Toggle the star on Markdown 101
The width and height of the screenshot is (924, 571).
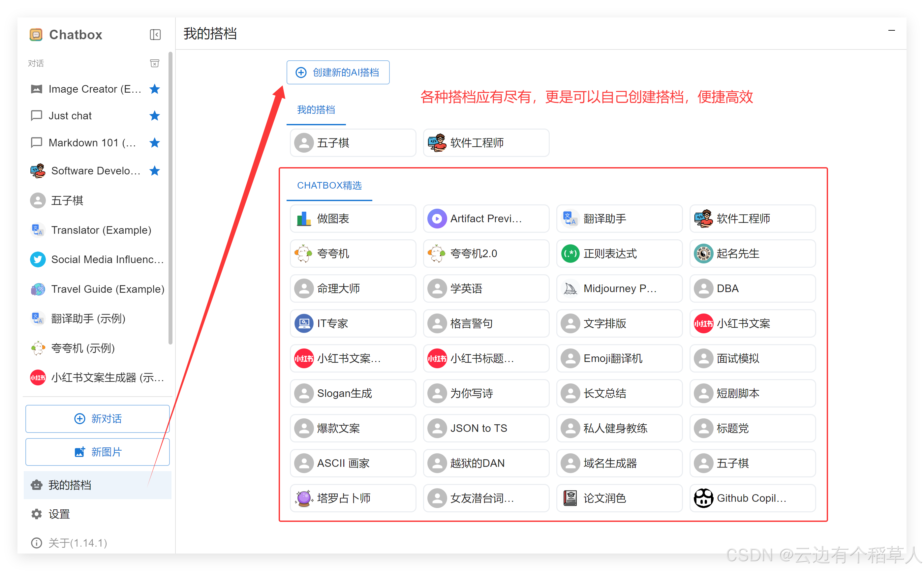pyautogui.click(x=155, y=143)
